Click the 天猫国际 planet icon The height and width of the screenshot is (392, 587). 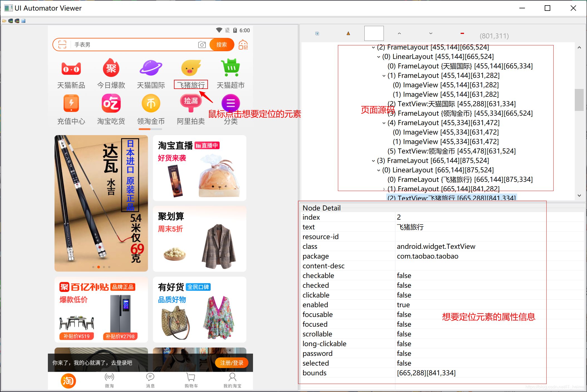tap(151, 68)
